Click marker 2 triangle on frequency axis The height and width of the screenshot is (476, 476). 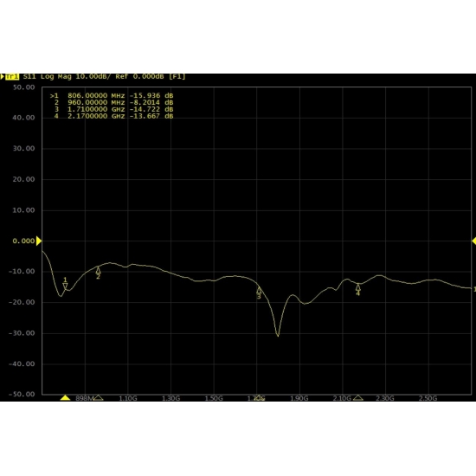98,398
